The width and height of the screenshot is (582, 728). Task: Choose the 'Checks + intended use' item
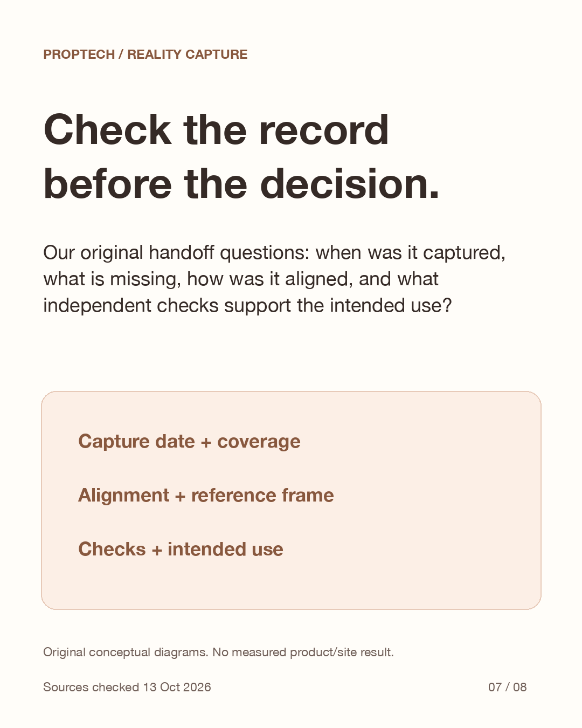(181, 549)
